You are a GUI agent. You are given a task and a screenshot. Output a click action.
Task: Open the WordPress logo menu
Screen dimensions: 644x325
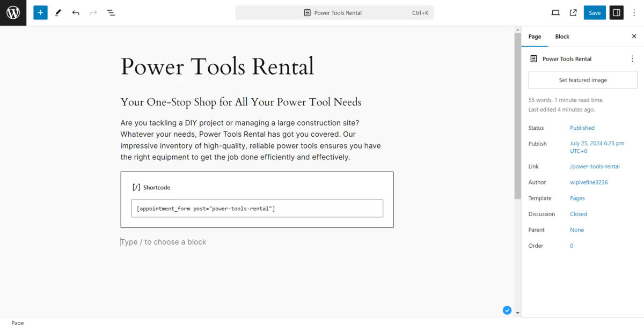13,13
